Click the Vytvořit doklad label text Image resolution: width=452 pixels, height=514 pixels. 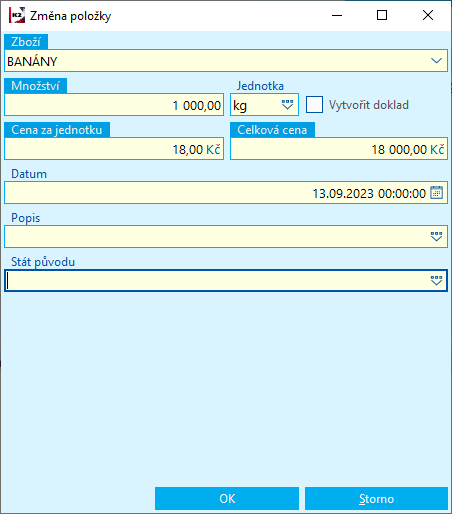click(369, 105)
